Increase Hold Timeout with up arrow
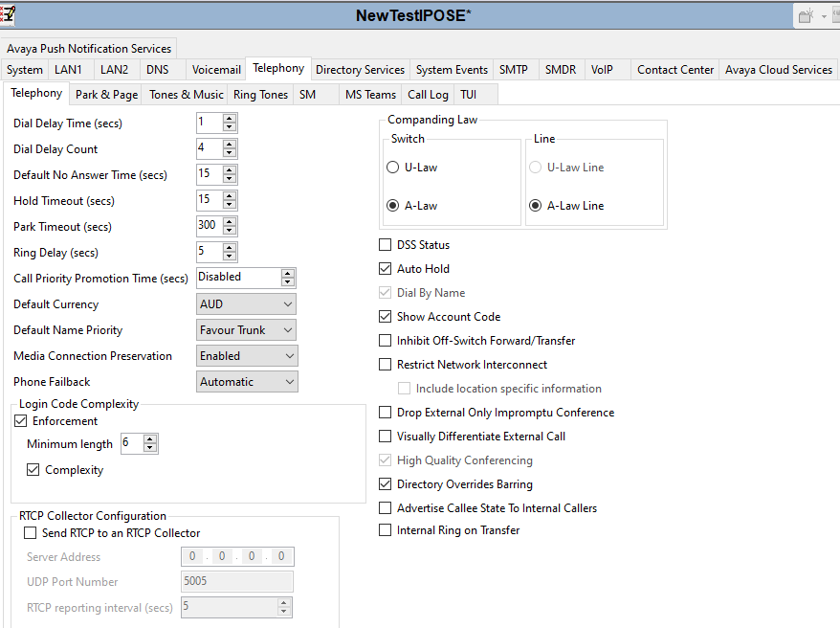 tap(230, 196)
